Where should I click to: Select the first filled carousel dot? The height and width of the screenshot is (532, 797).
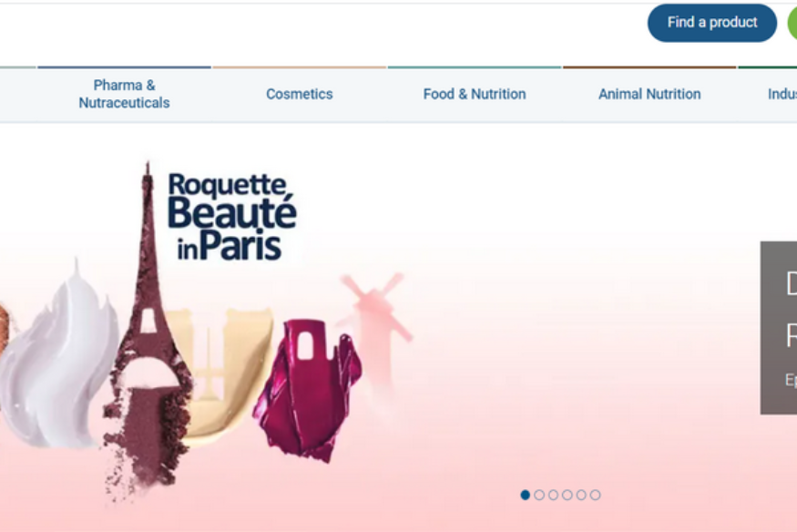click(x=525, y=495)
